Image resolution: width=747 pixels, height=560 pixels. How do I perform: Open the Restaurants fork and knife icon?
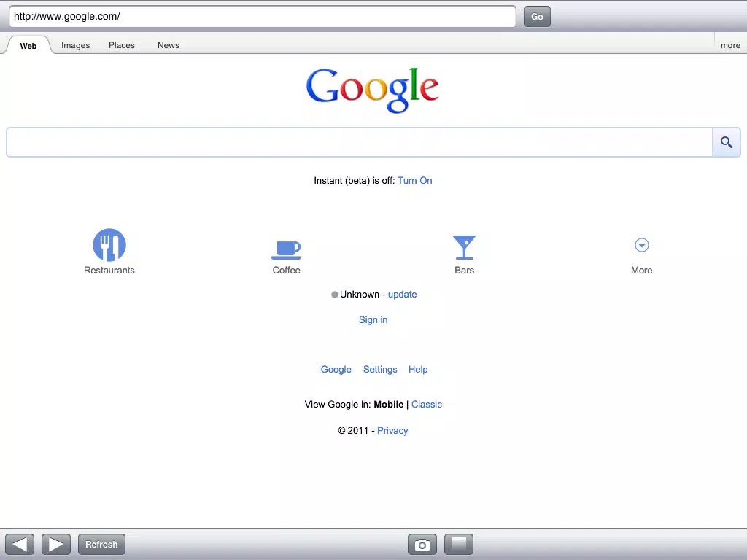click(109, 245)
